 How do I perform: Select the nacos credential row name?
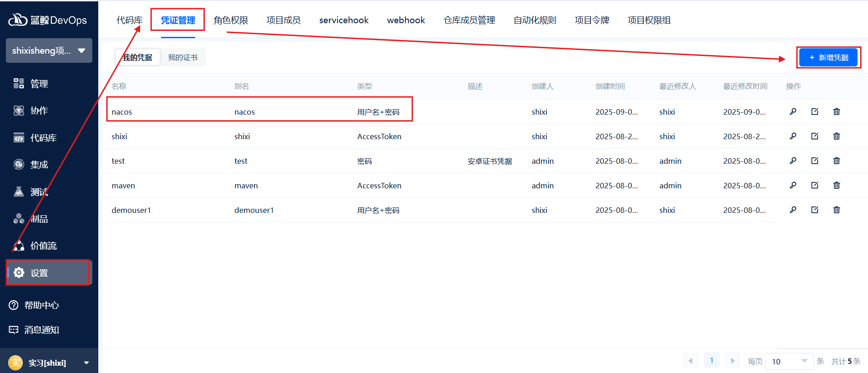tap(122, 112)
